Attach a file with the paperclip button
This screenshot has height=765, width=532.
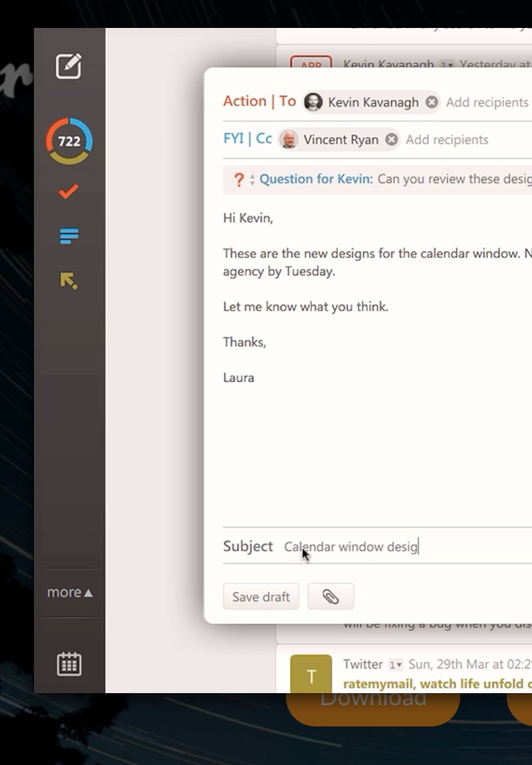[x=331, y=597]
